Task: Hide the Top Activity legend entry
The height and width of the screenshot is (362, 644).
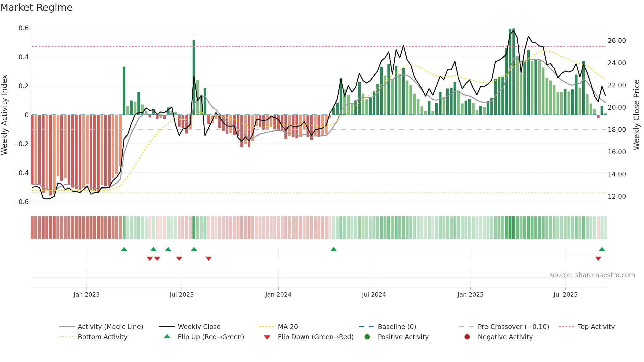Action: [x=587, y=327]
